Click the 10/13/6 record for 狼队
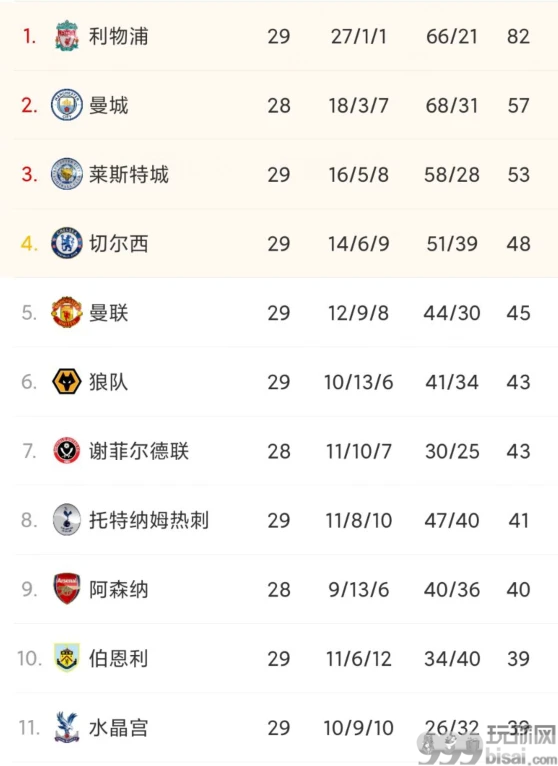The image size is (558, 766). tap(359, 382)
